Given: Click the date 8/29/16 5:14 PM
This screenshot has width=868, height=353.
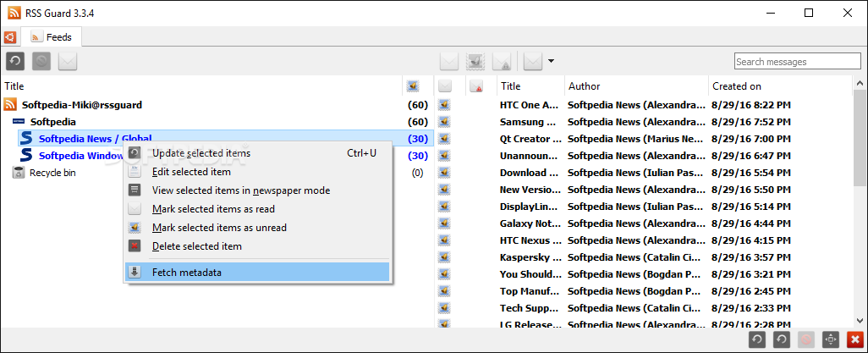Looking at the screenshot, I should [x=752, y=207].
